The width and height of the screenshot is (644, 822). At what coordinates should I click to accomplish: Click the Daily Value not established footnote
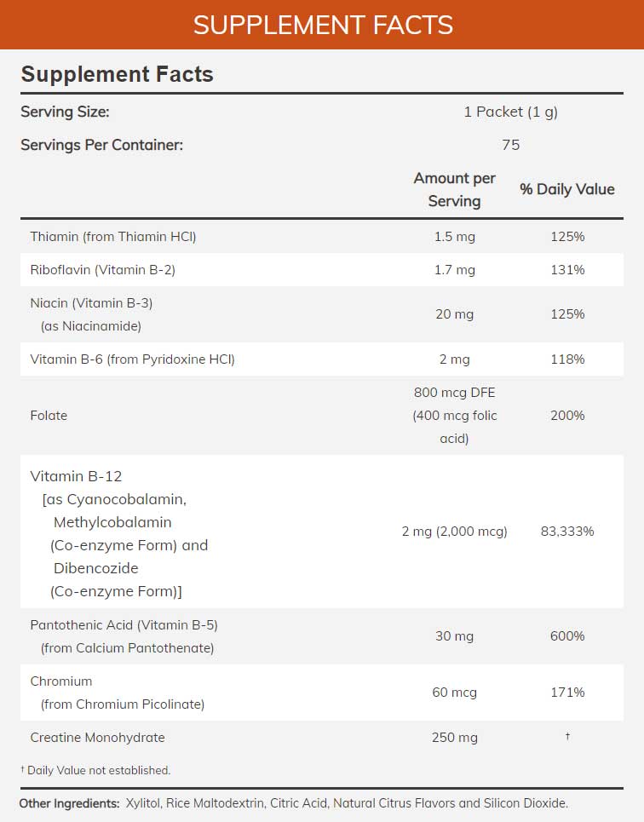(x=95, y=770)
